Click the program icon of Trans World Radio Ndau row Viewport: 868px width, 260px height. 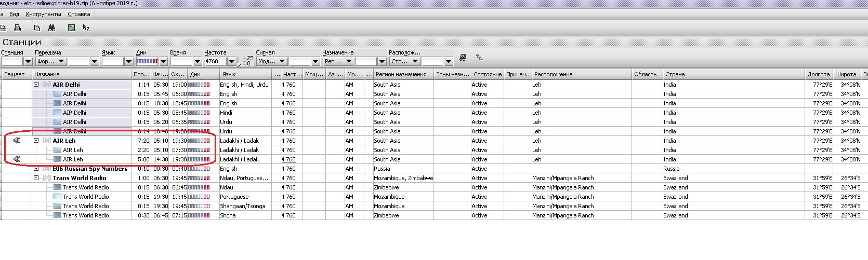click(57, 187)
